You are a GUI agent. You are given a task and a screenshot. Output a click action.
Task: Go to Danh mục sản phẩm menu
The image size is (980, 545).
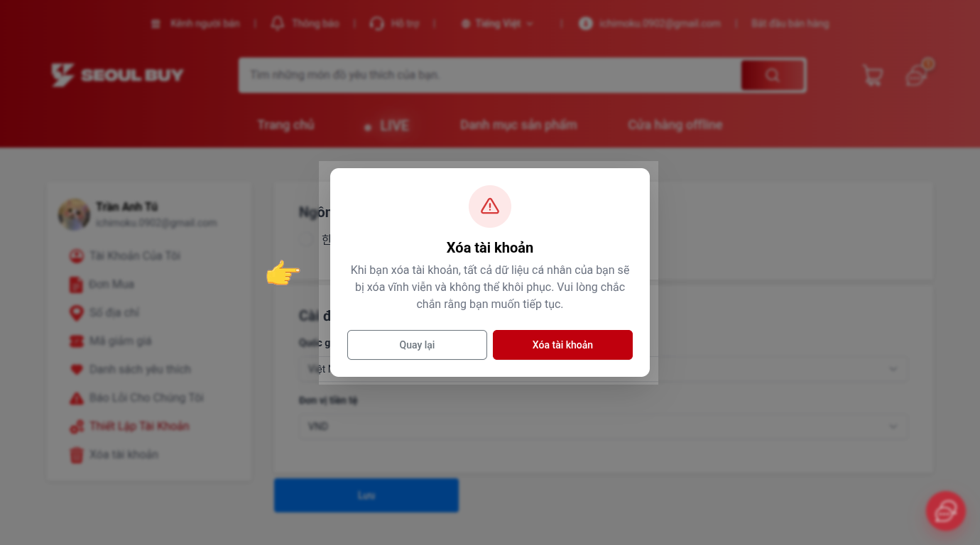[x=518, y=125]
